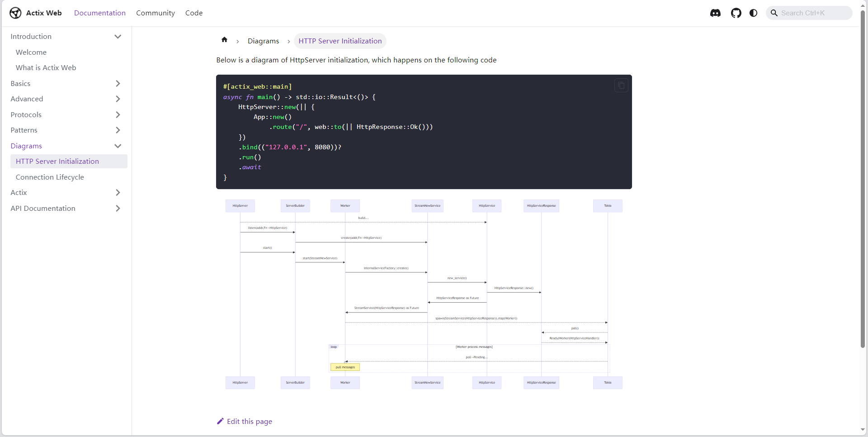Open Code in the navbar
The width and height of the screenshot is (868, 437).
(x=194, y=13)
